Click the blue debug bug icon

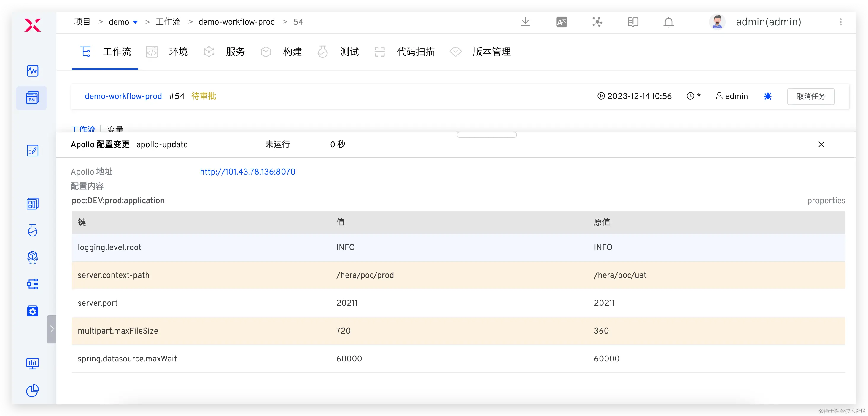768,96
